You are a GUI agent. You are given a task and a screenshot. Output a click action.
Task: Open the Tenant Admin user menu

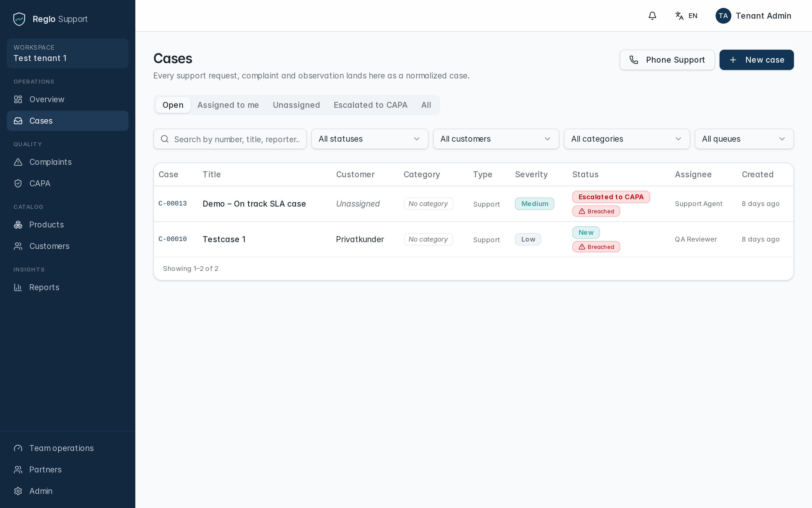[x=753, y=16]
